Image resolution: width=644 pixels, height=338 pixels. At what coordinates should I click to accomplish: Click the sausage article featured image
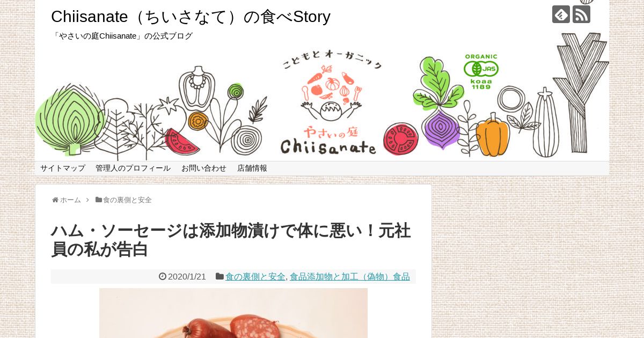point(233,313)
